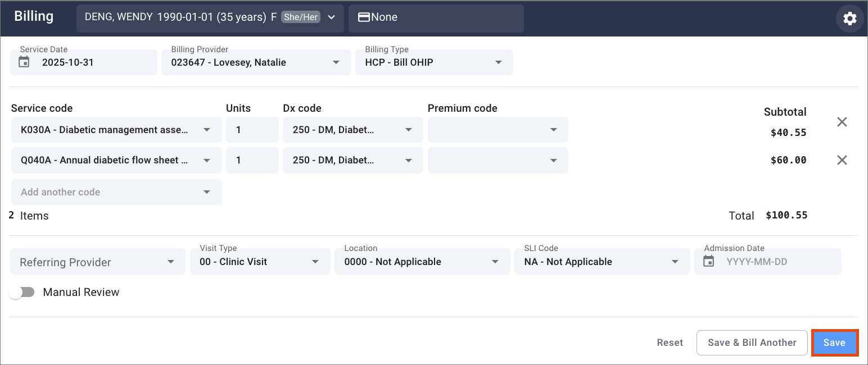Toggle the Manual Review switch
This screenshot has height=365, width=868.
22,292
